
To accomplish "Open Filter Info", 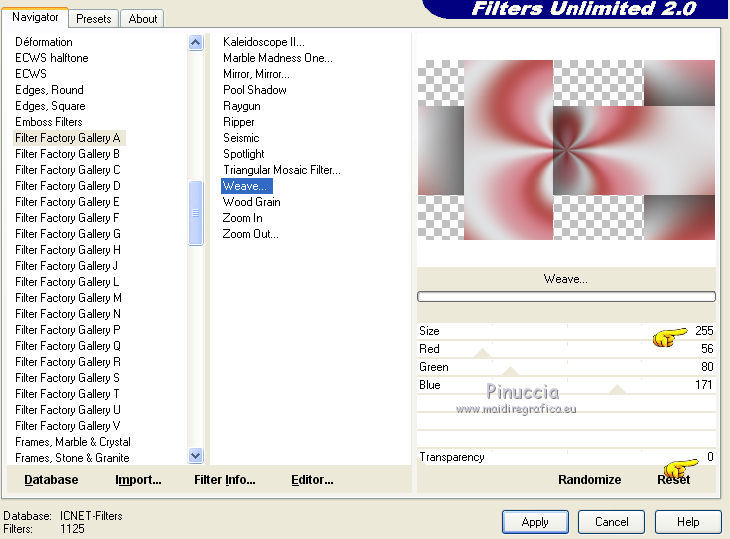I will 224,479.
